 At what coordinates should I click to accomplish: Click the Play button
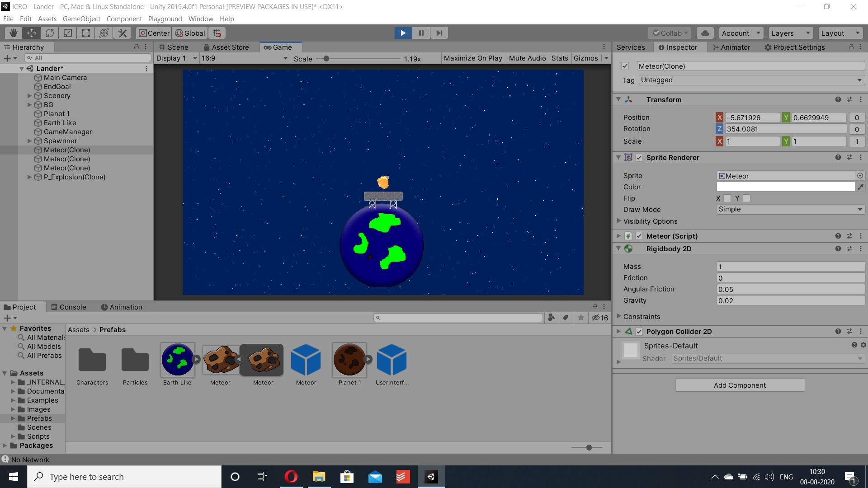pyautogui.click(x=403, y=33)
